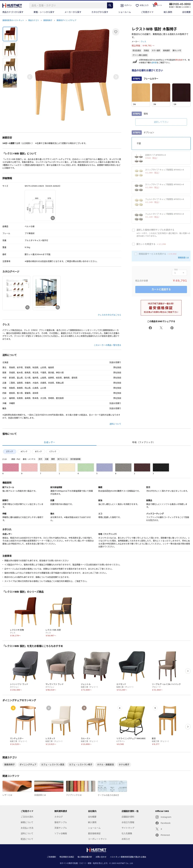
Task: Pick black leather swatch number 3
Action: pyautogui.click(x=161, y=467)
